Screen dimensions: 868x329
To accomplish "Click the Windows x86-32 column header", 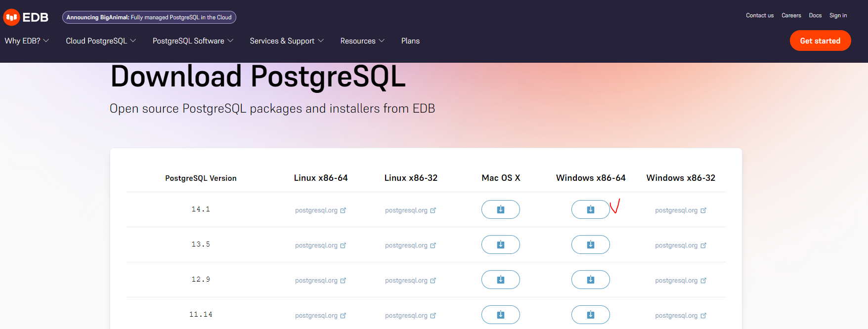I will tap(681, 178).
